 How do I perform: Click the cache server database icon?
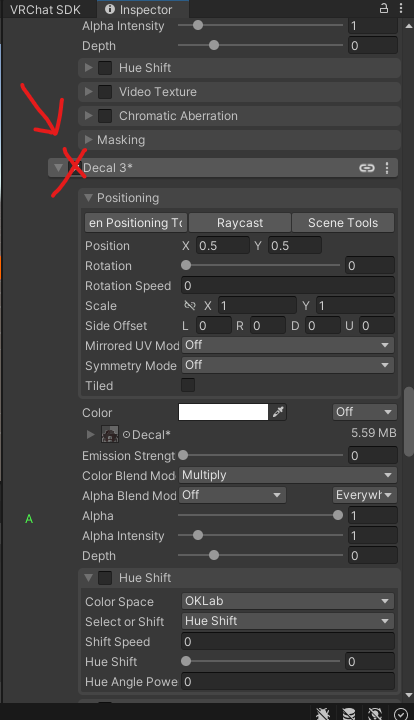[x=349, y=714]
